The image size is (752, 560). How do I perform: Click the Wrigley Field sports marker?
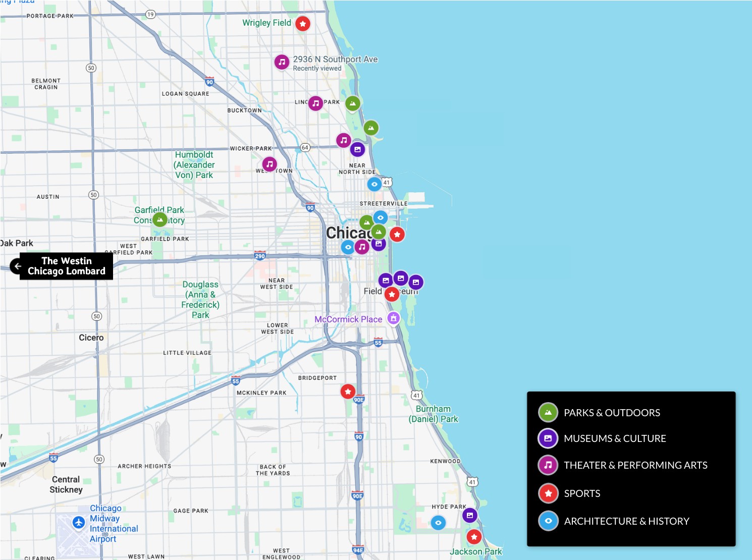(302, 24)
